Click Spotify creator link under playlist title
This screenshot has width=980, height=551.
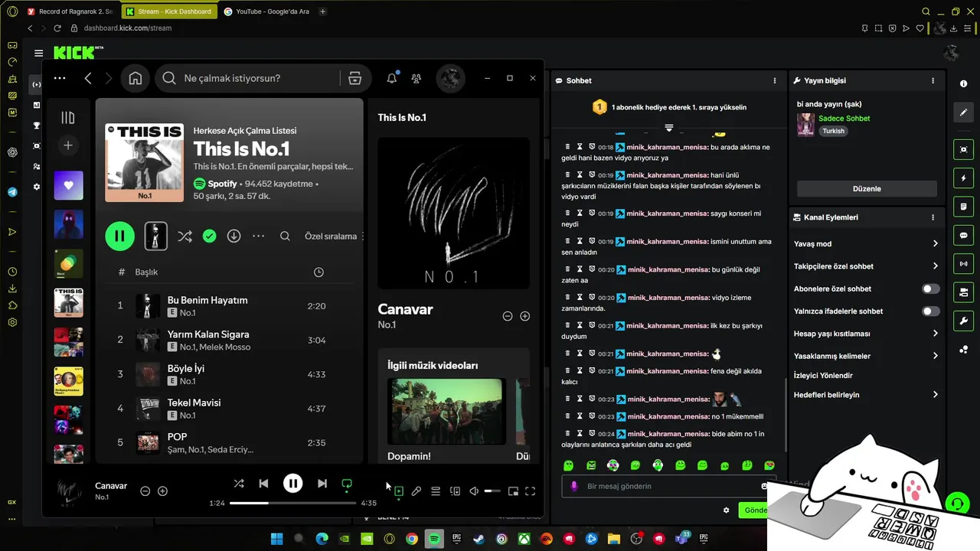tap(222, 184)
